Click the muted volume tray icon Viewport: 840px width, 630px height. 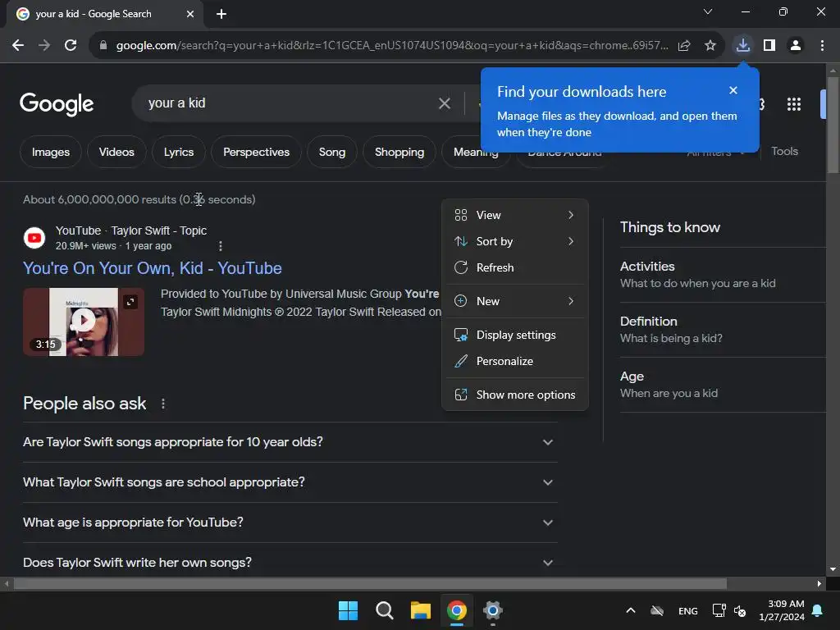coord(740,610)
